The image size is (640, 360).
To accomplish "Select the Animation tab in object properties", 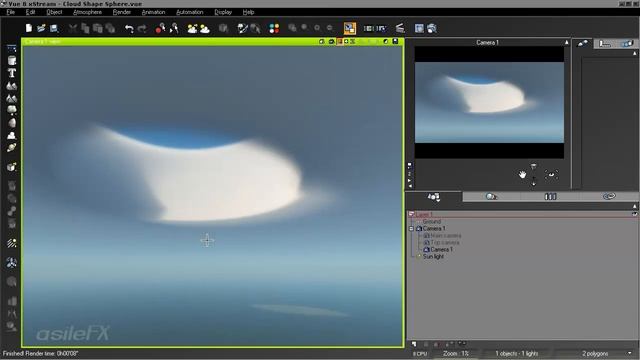I will coord(627,44).
